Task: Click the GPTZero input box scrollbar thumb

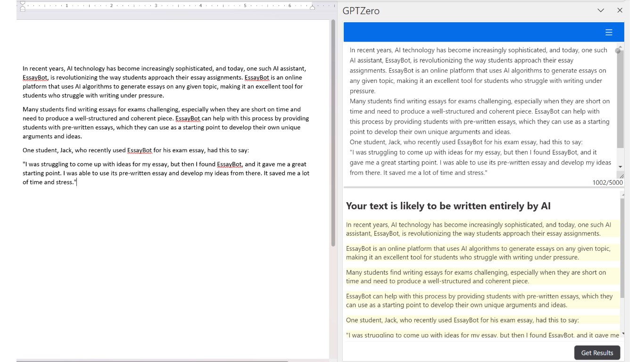Action: [620, 99]
